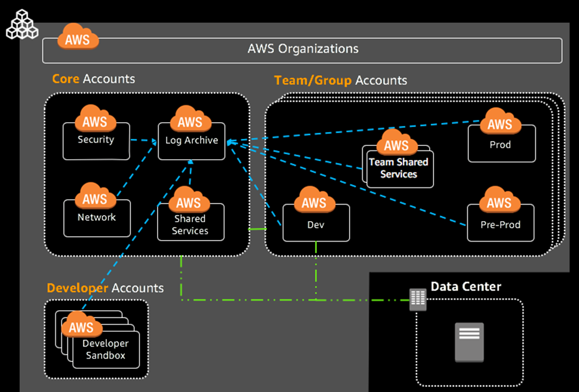Click the AWS cube logo in the corner
Screen dimensions: 579x392
(22, 24)
